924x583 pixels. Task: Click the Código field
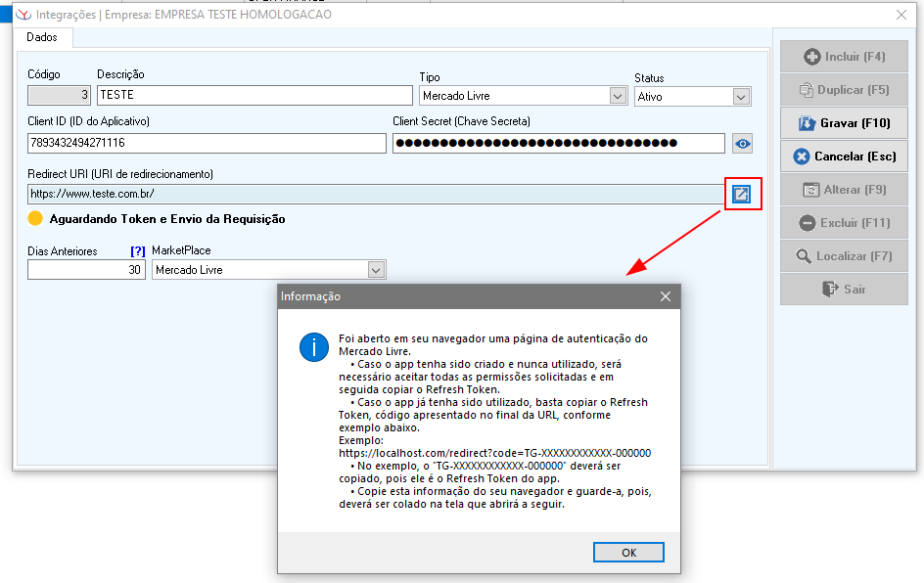59,95
